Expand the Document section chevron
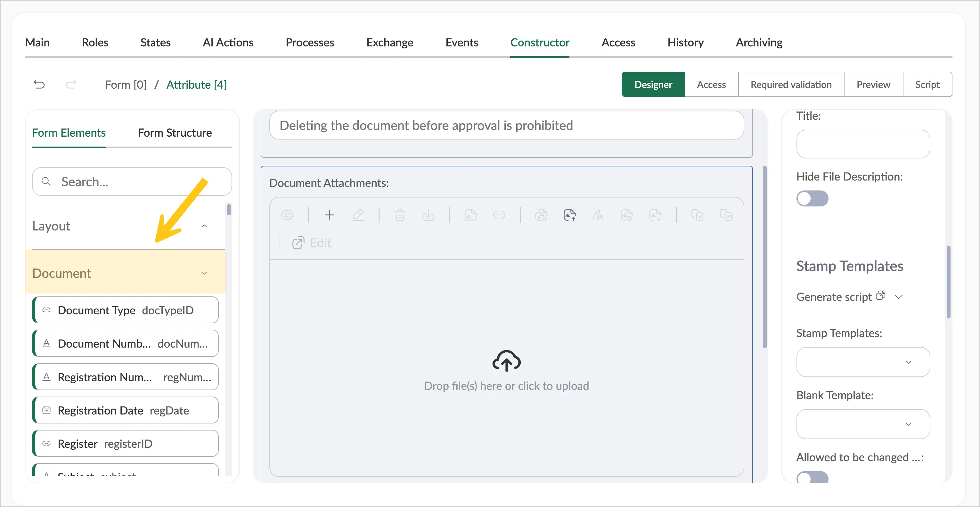980x507 pixels. 204,273
